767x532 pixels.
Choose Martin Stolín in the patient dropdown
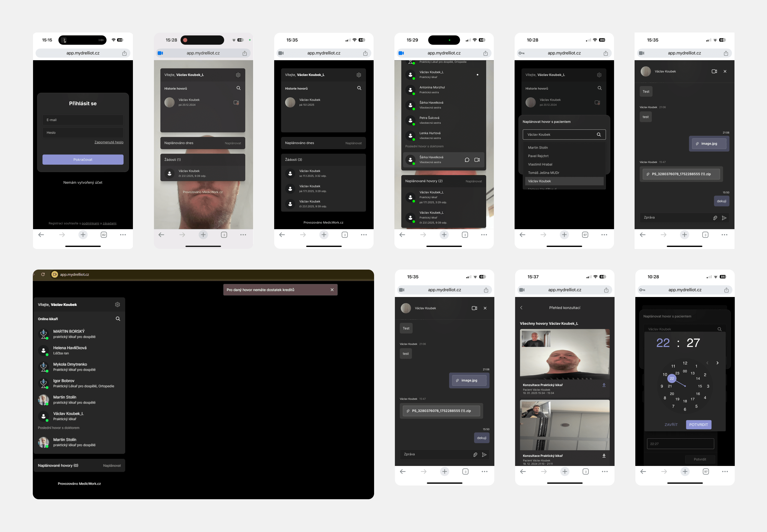[564, 148]
